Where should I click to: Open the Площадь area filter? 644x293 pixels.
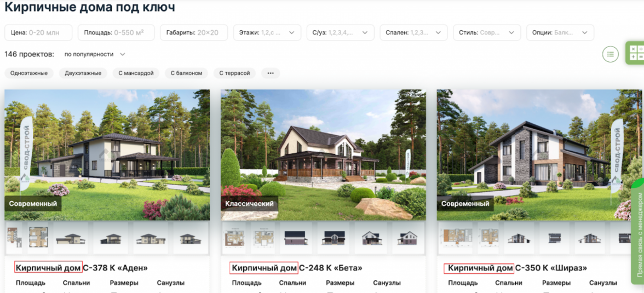click(116, 32)
